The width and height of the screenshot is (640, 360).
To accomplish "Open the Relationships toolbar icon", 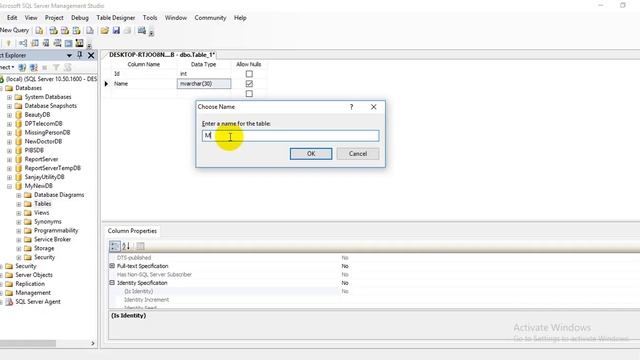I will (x=23, y=43).
